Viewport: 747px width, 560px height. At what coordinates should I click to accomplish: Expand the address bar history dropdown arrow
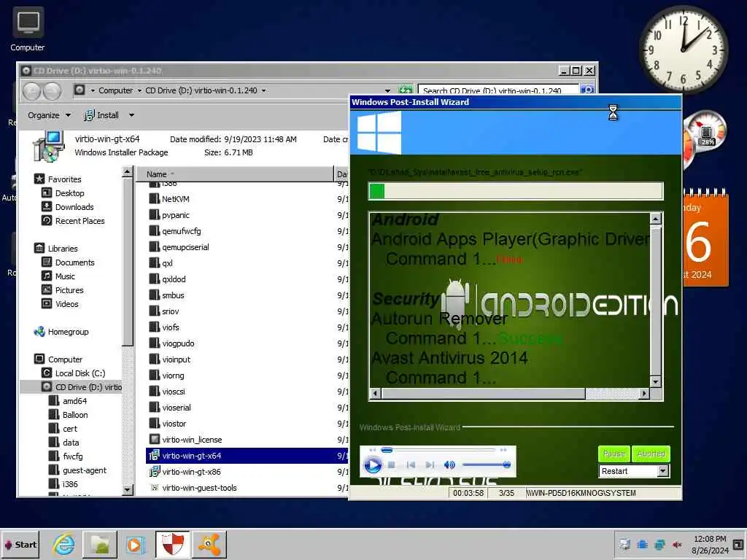[x=387, y=90]
